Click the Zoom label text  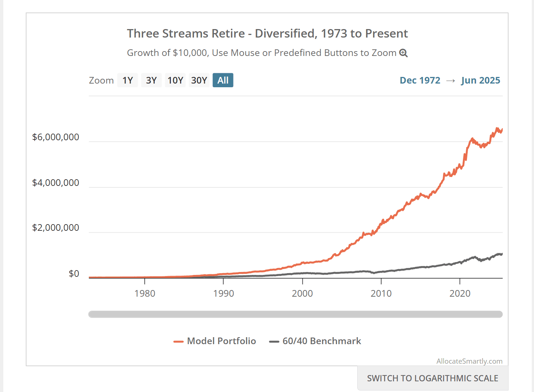click(101, 80)
